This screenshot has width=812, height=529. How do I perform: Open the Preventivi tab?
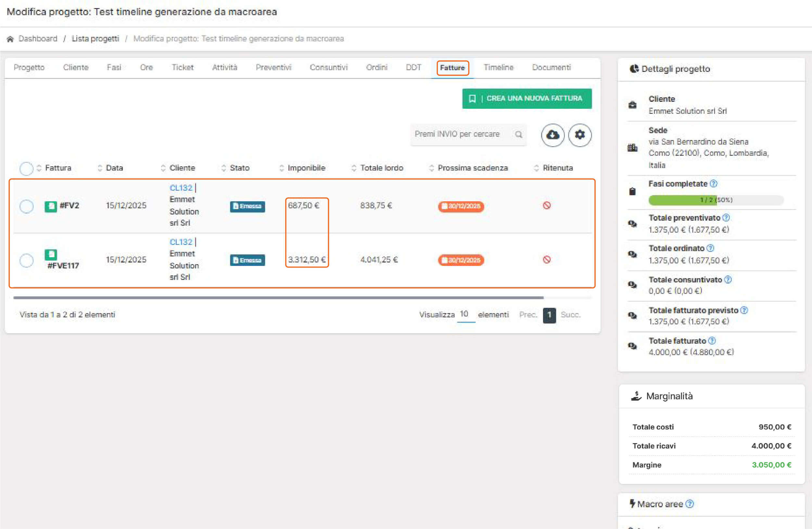273,68
